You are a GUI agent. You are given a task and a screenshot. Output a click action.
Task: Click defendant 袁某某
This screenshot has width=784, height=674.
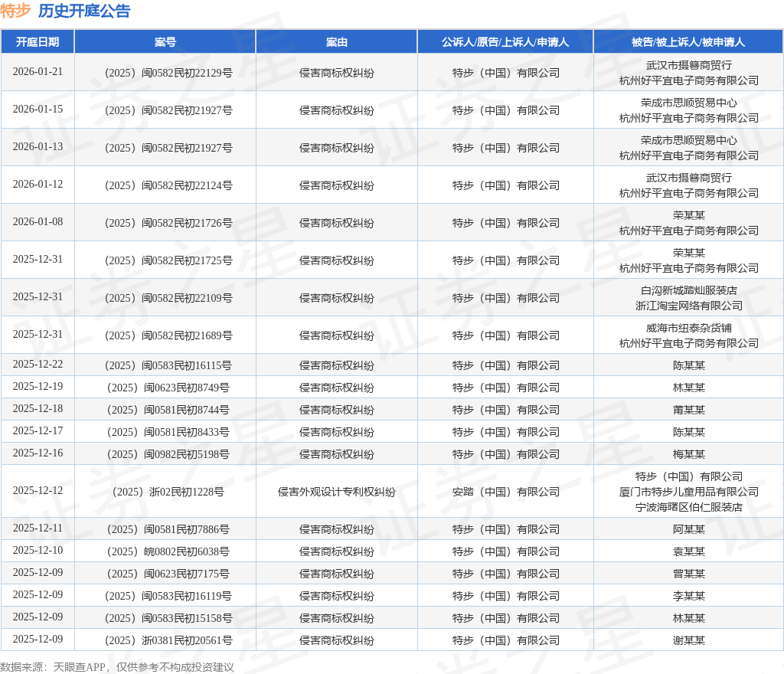688,551
